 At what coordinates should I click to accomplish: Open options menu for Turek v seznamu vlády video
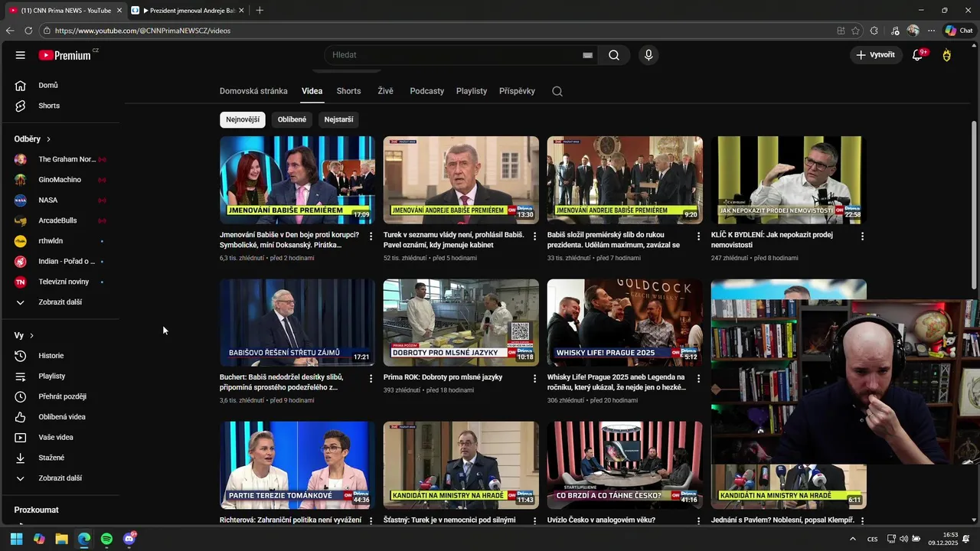pyautogui.click(x=534, y=236)
